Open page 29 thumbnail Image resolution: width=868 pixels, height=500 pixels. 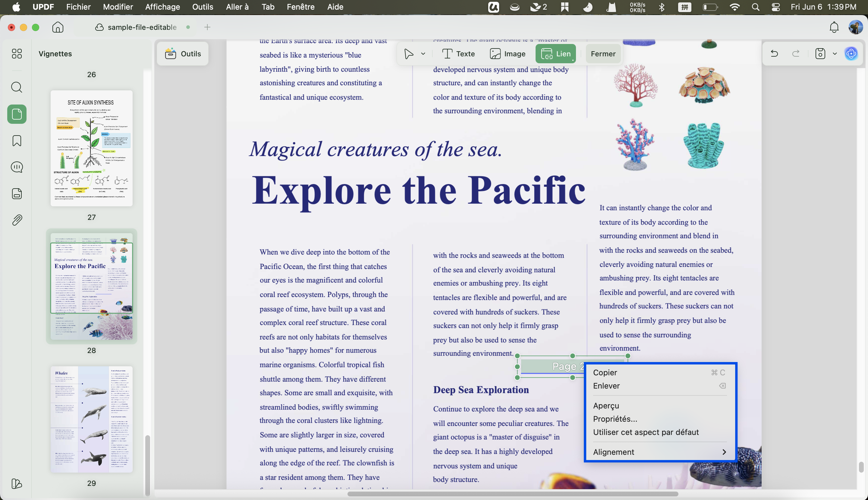[91, 419]
